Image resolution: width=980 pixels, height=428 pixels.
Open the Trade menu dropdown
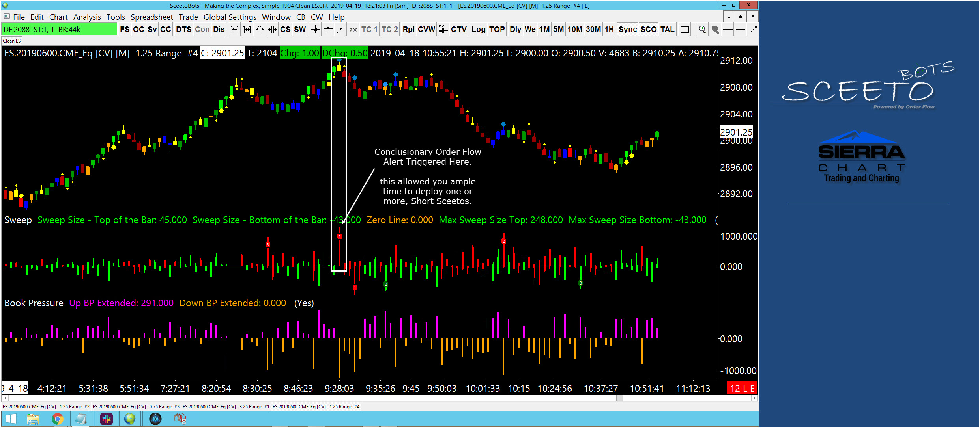pos(188,17)
